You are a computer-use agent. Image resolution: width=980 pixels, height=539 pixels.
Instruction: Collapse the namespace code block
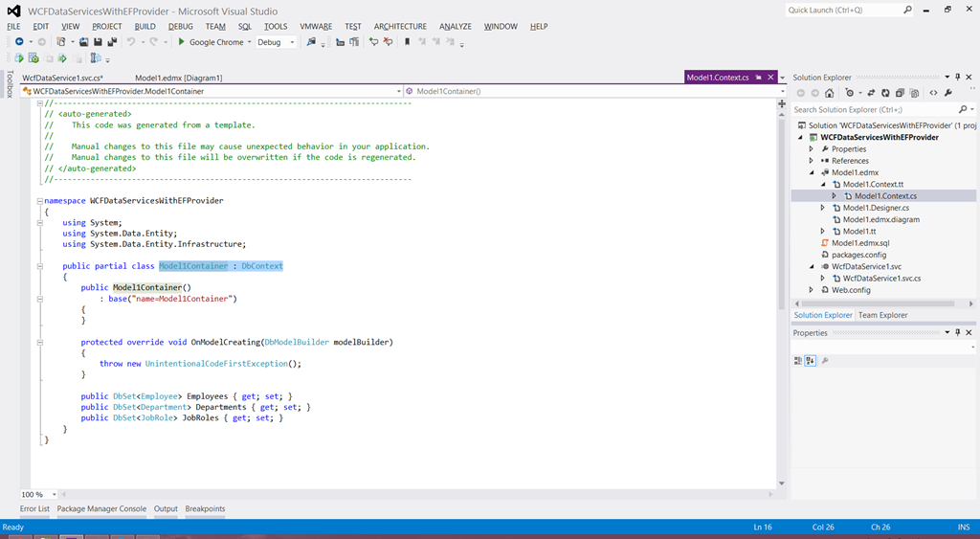coord(40,201)
